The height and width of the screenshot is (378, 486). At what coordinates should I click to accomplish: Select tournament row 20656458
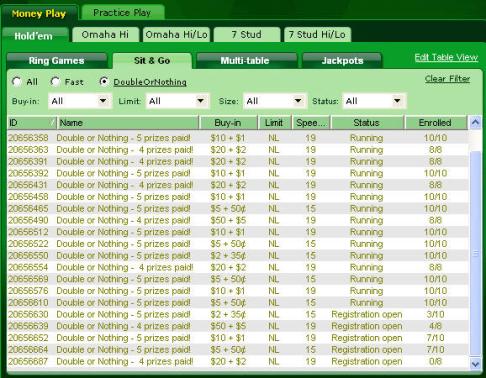[x=237, y=197]
